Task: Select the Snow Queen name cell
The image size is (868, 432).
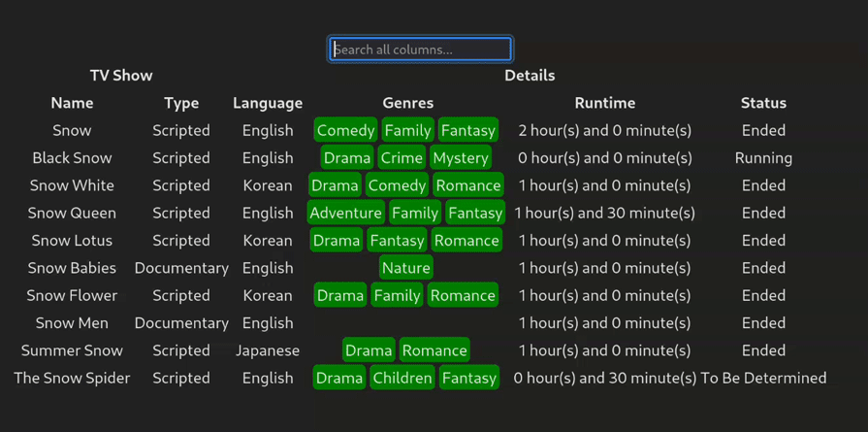Action: tap(72, 214)
